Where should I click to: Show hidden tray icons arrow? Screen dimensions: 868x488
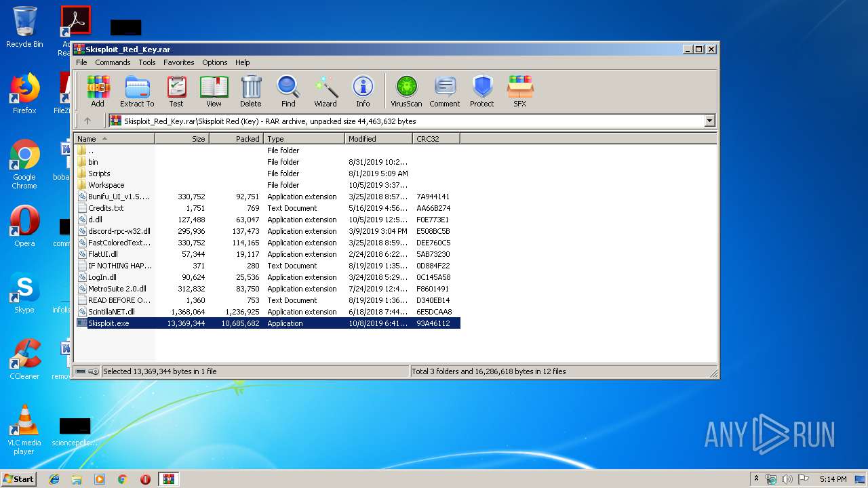coord(756,479)
